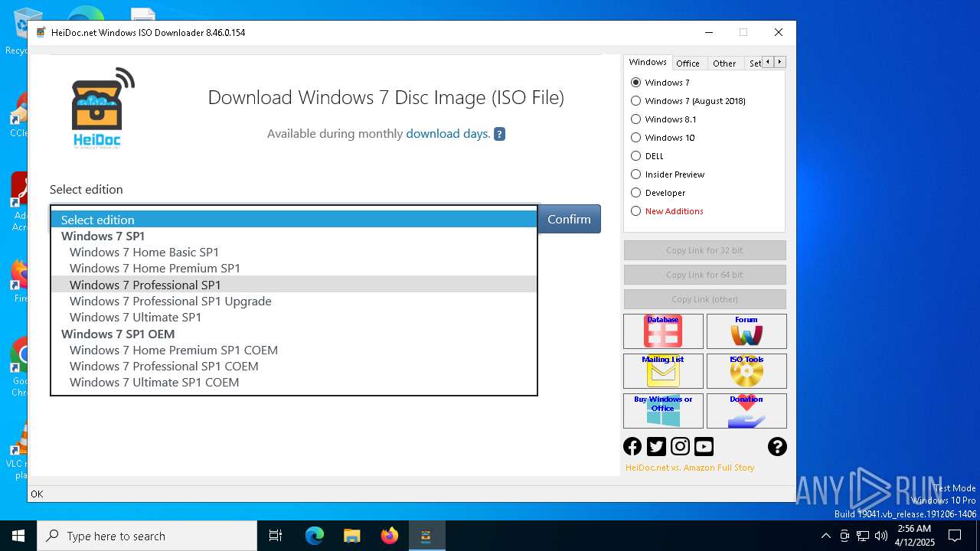This screenshot has width=980, height=551.
Task: Select the Windows 10 radio button
Action: [x=635, y=138]
